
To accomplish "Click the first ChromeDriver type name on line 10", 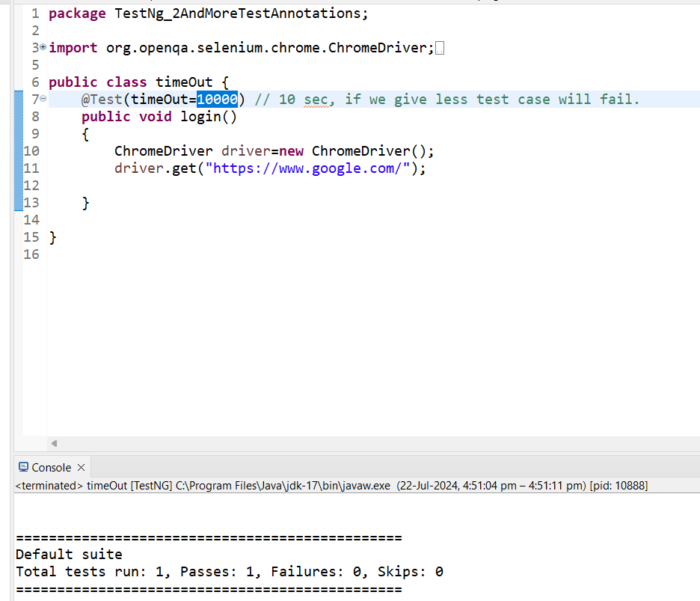I will 163,151.
